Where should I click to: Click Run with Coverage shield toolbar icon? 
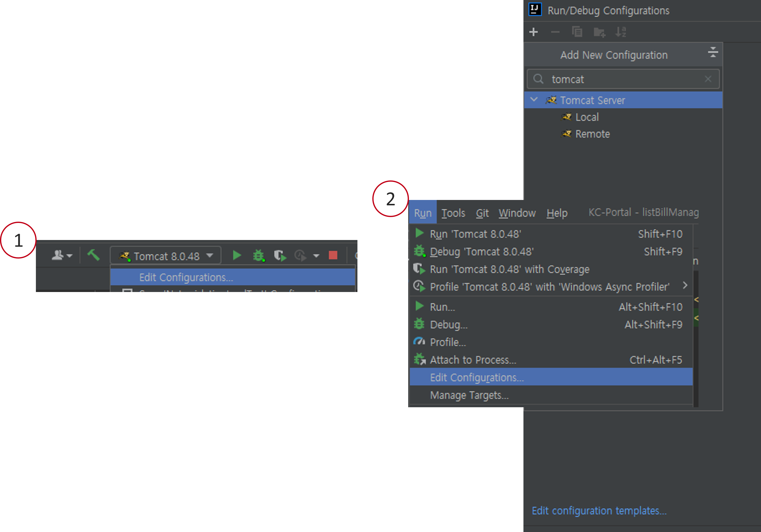click(x=280, y=256)
